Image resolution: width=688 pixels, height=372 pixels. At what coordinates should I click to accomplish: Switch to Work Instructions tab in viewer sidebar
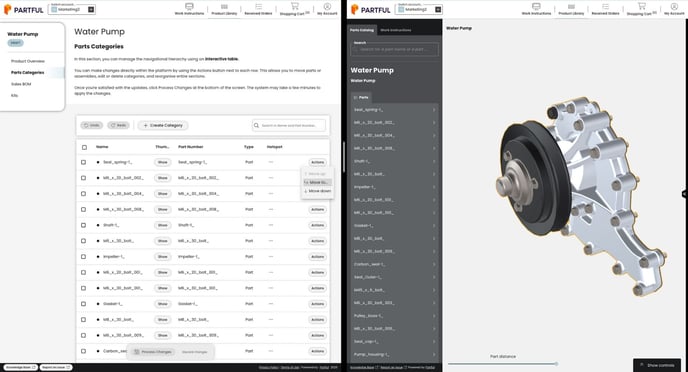(x=396, y=30)
